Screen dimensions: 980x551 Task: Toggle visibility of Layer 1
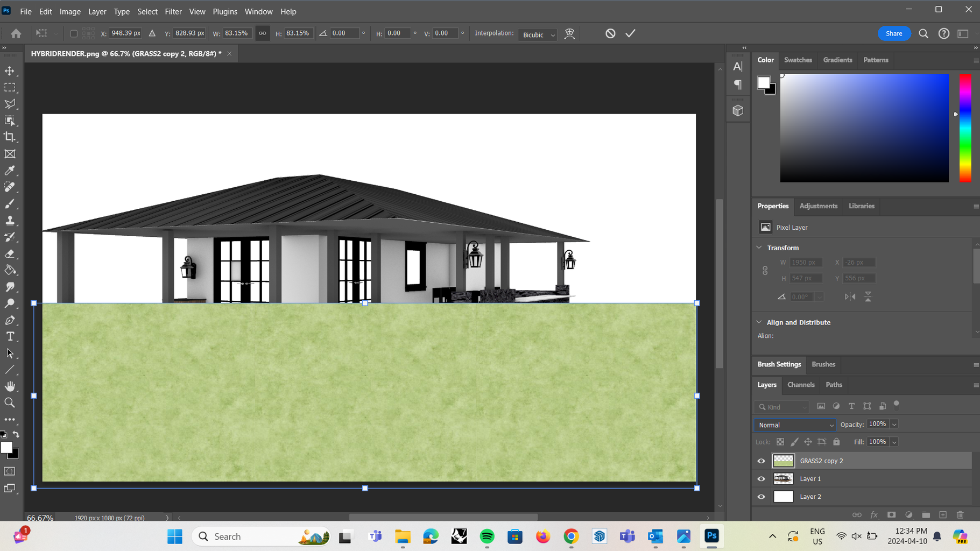point(761,478)
